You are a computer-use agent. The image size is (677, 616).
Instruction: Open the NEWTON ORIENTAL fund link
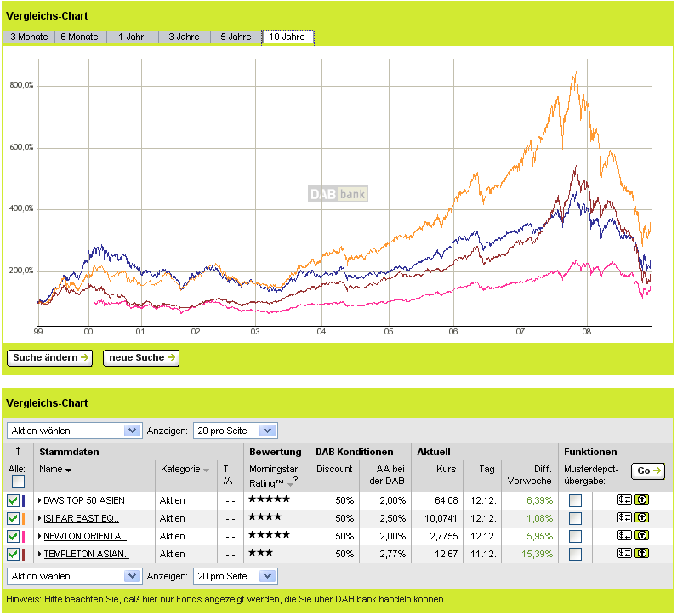tap(86, 539)
